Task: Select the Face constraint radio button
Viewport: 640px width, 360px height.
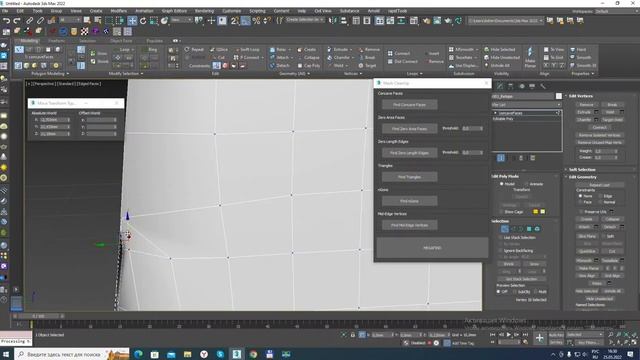Action: 580,202
